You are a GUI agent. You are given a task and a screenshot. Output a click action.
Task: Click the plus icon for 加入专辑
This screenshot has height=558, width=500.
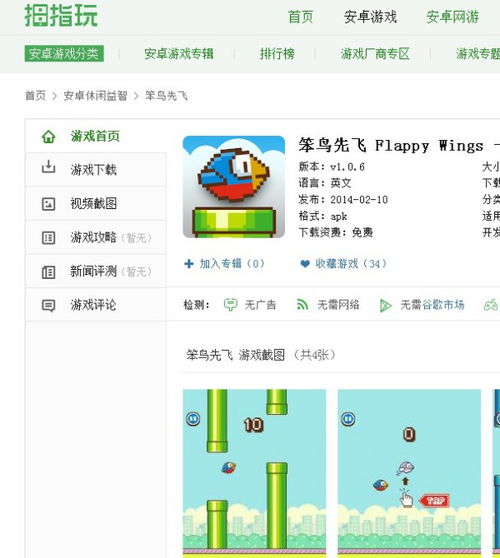(189, 264)
